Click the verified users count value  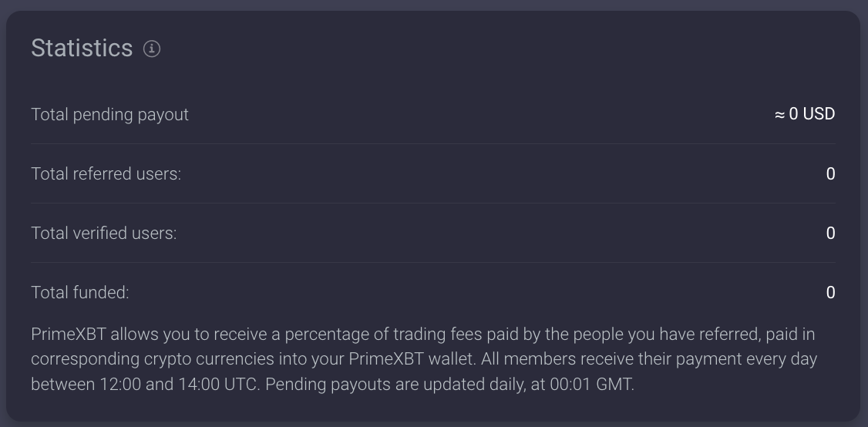(830, 233)
